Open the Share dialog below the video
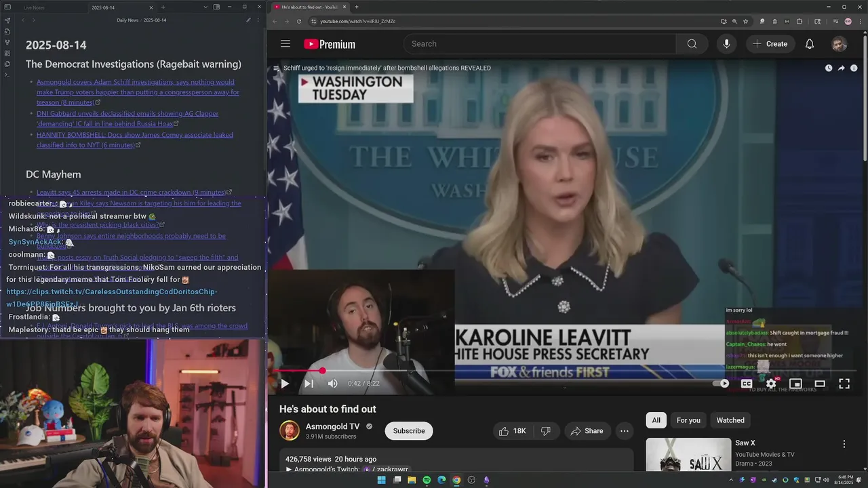Image resolution: width=868 pixels, height=488 pixels. pyautogui.click(x=587, y=431)
